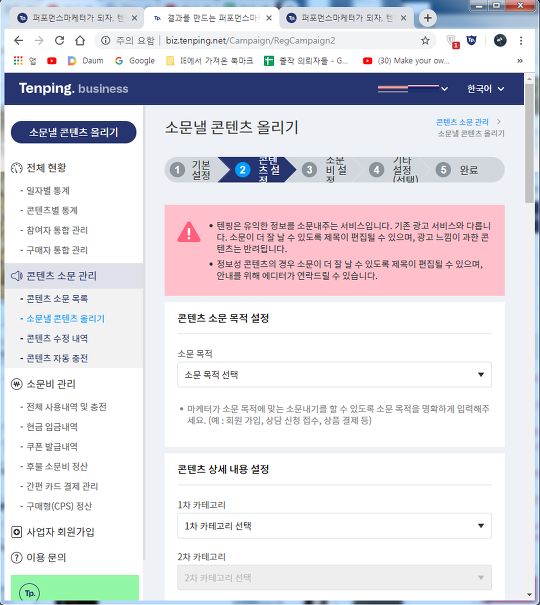Open the YouTube bookmark icon
This screenshot has height=605, width=540.
(52, 61)
